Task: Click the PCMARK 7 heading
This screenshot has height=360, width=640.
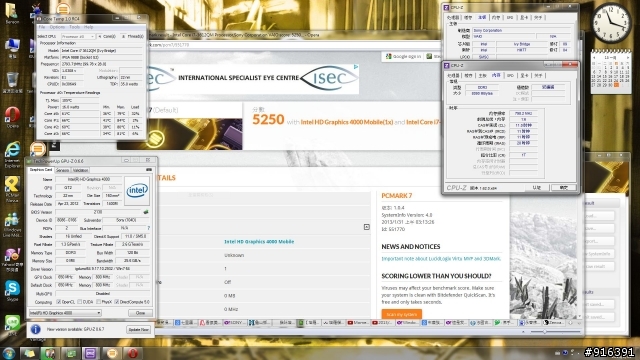Action: 397,196
